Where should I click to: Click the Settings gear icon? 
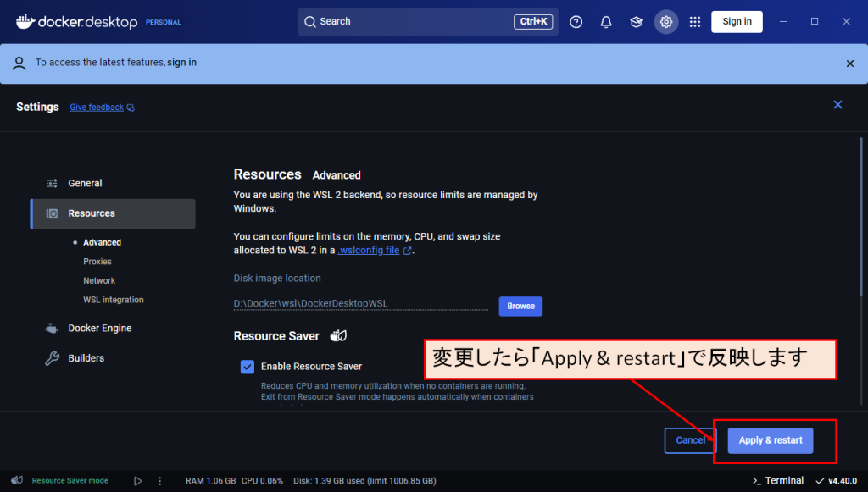click(x=666, y=21)
